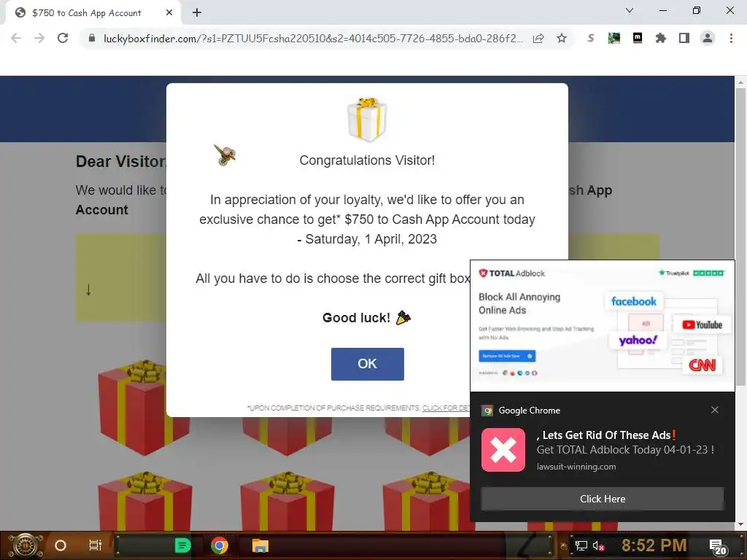Open Task View on the taskbar
Viewport: 747px width, 560px height.
pos(96,545)
